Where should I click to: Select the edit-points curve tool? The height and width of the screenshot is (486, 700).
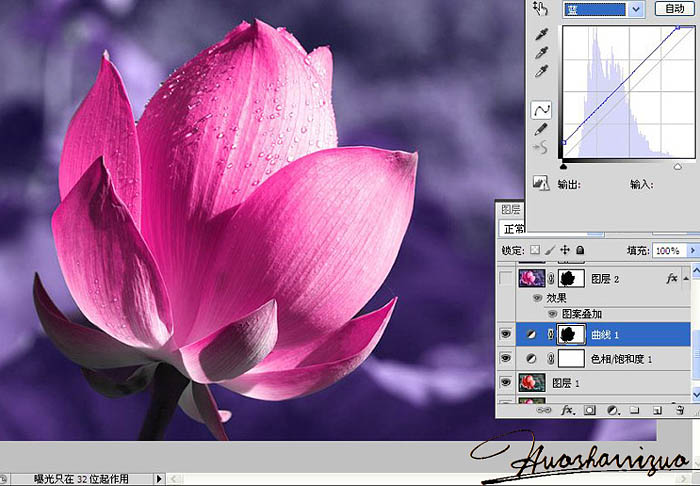[x=541, y=110]
